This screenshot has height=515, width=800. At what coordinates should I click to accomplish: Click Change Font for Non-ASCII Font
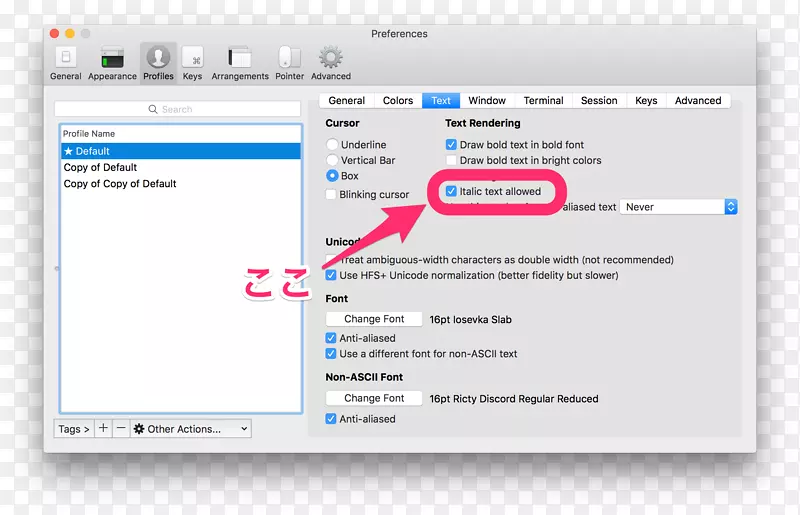pos(374,398)
